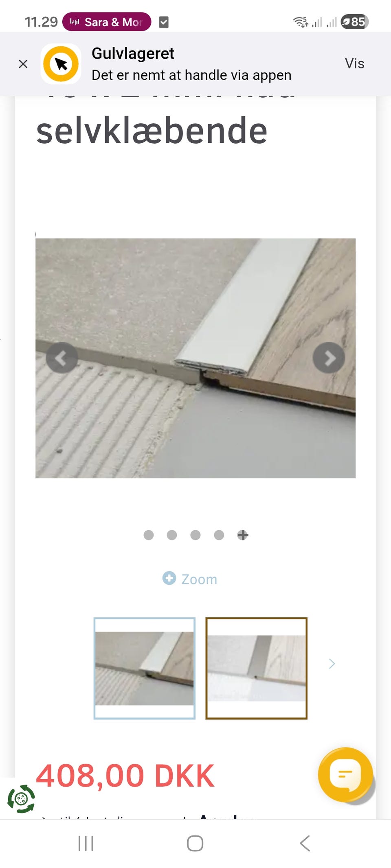Click the plus indicator after carousel dots
391x868 pixels.
243,535
